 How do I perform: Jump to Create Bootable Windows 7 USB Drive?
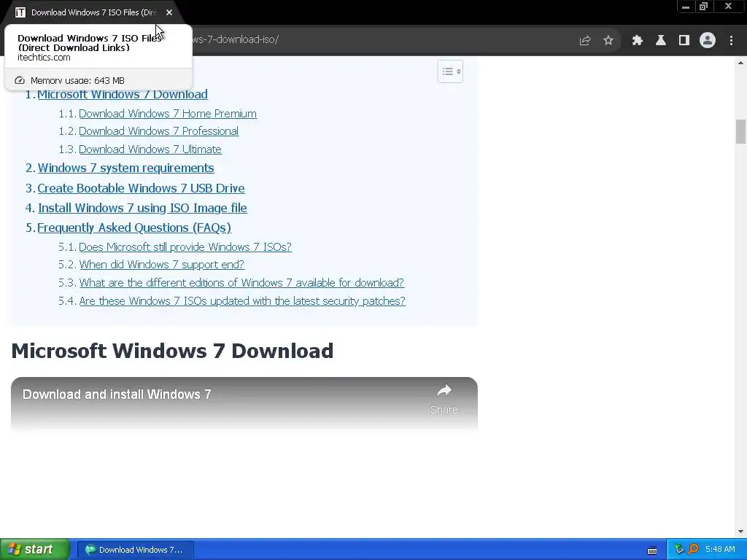tap(141, 188)
